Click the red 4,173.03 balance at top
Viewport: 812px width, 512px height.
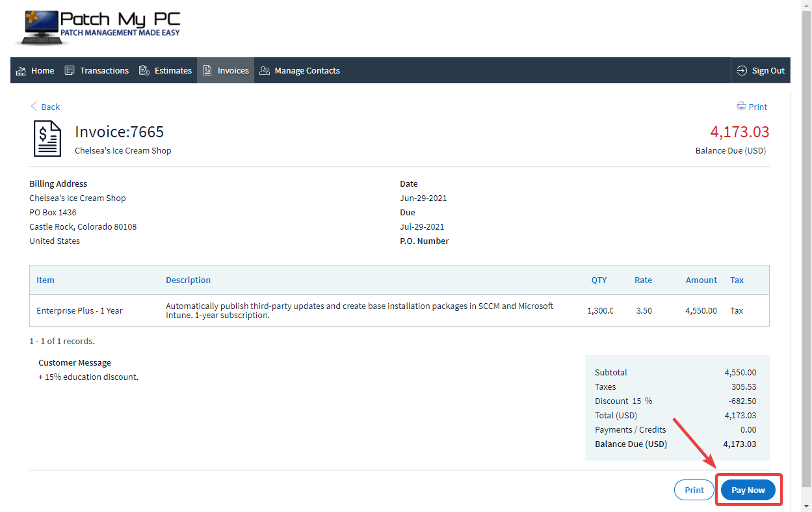coord(740,132)
